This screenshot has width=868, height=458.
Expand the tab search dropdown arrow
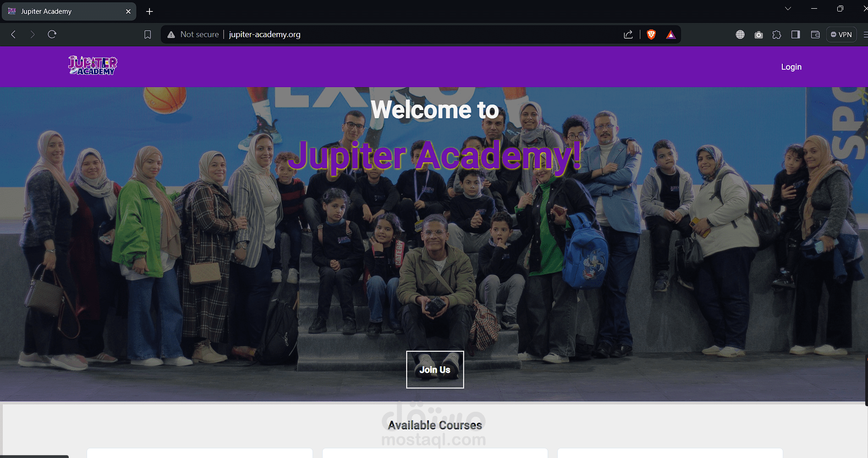788,9
